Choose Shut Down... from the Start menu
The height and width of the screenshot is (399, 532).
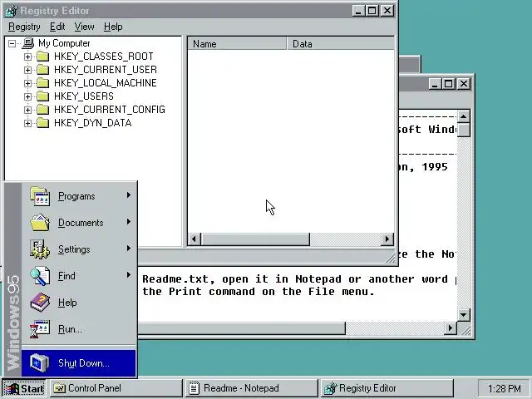click(x=79, y=363)
